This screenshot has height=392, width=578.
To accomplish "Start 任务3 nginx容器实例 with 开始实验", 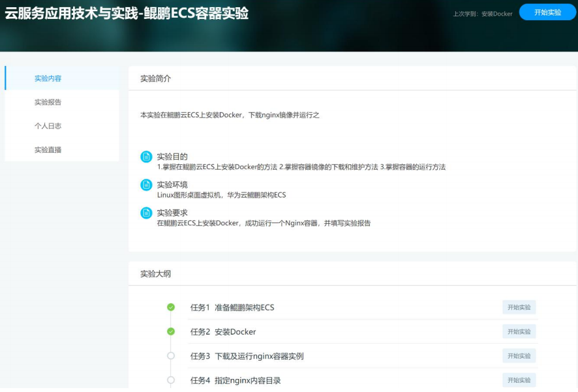I will coord(519,355).
